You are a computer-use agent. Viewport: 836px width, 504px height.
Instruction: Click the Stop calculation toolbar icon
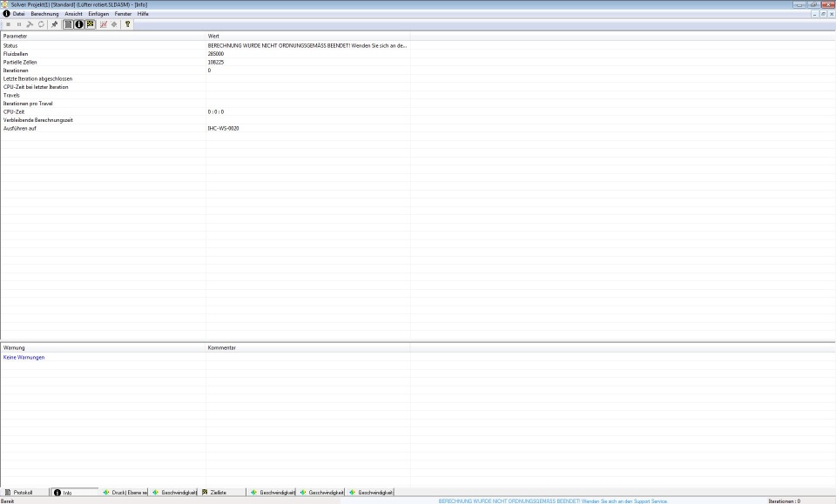click(x=8, y=24)
